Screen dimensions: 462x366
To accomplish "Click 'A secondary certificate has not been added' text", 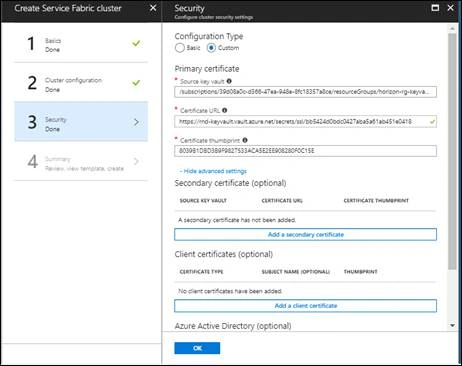I will tap(237, 220).
